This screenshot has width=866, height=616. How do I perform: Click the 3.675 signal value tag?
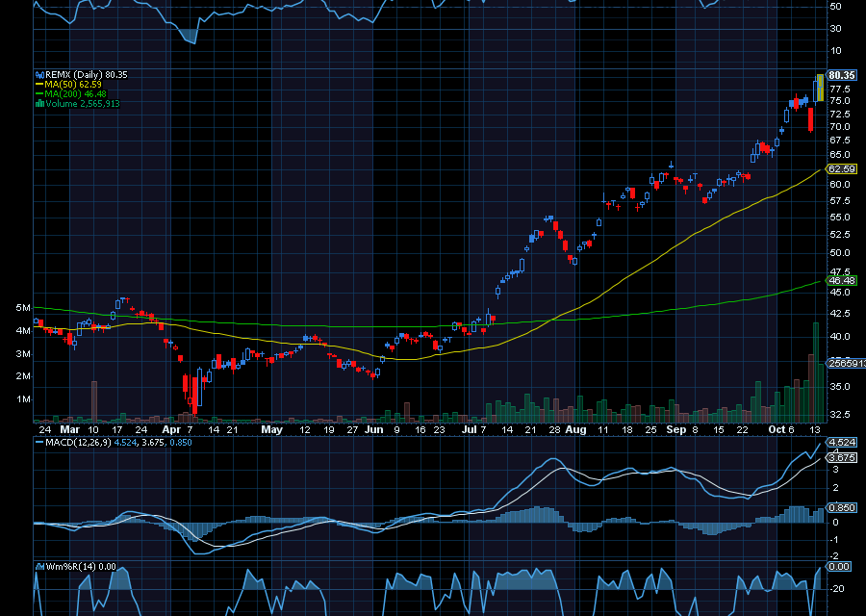842,458
